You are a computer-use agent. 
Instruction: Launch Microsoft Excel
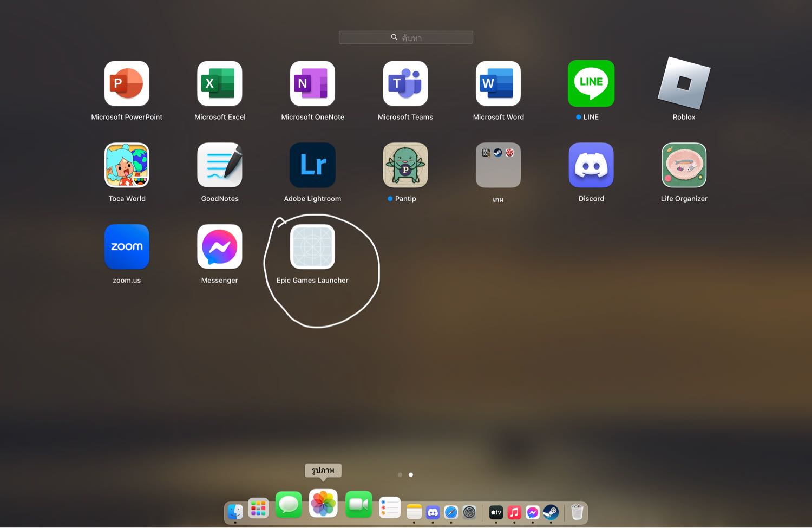[220, 83]
